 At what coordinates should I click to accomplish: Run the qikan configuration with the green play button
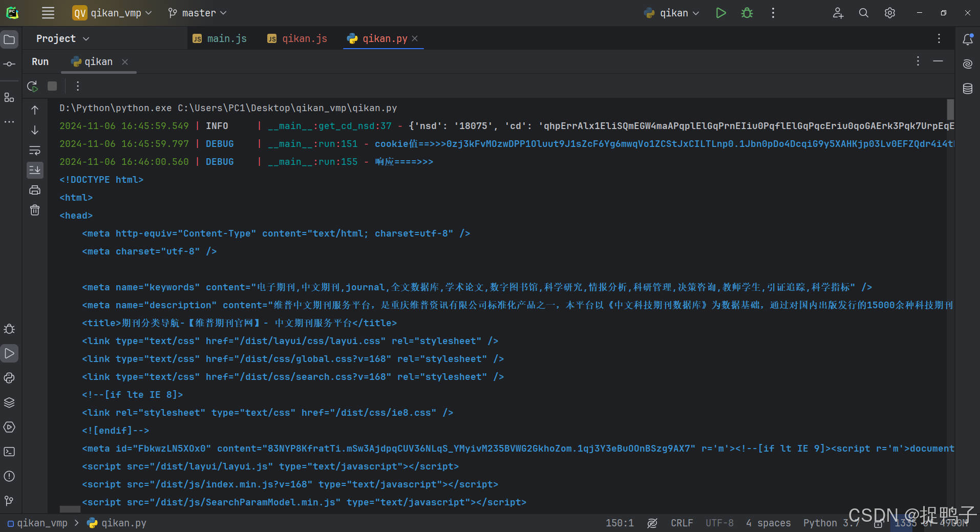click(x=720, y=13)
